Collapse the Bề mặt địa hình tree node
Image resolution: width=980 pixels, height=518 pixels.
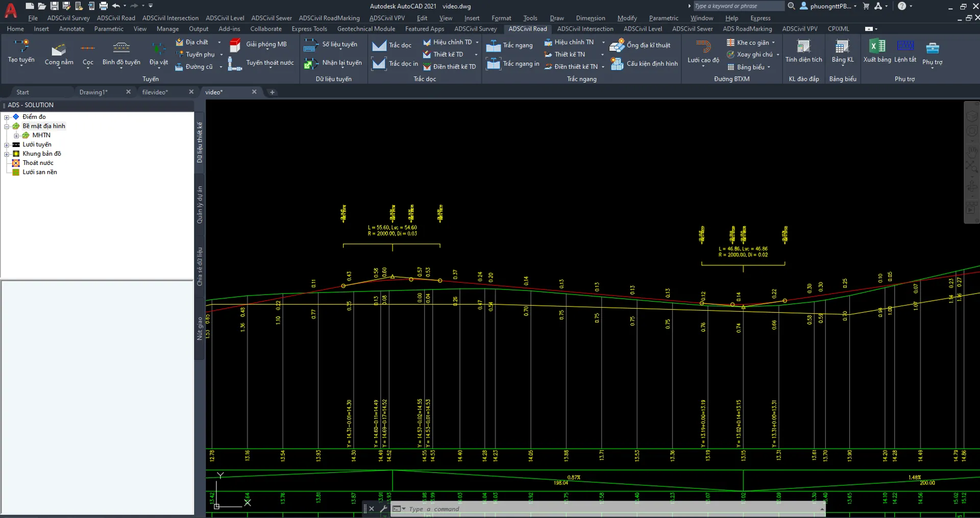coord(7,127)
